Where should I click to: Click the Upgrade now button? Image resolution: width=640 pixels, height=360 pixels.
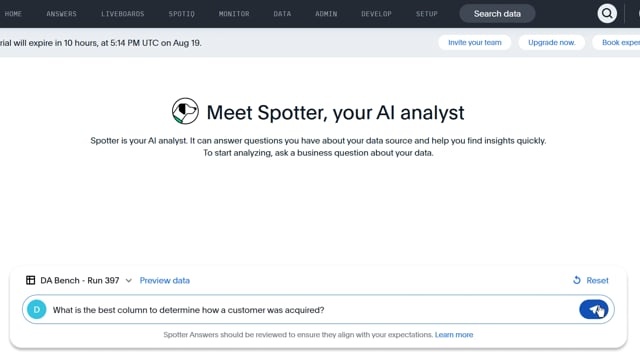[551, 42]
